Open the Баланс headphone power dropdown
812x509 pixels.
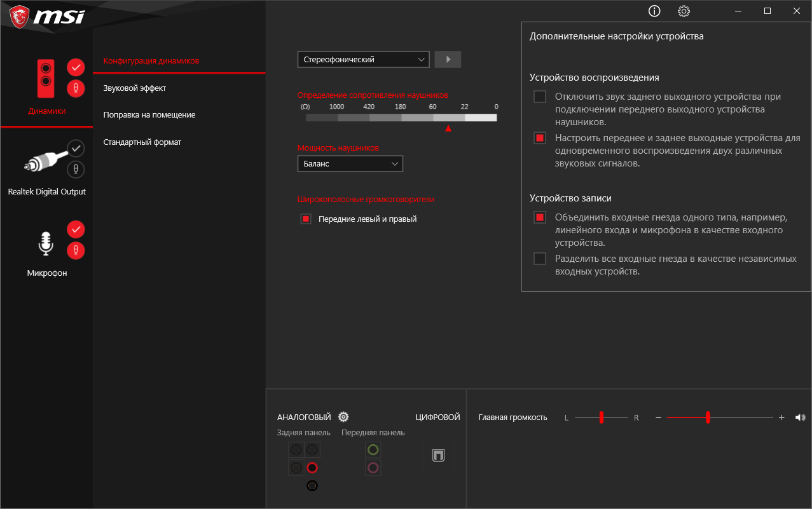coord(350,163)
